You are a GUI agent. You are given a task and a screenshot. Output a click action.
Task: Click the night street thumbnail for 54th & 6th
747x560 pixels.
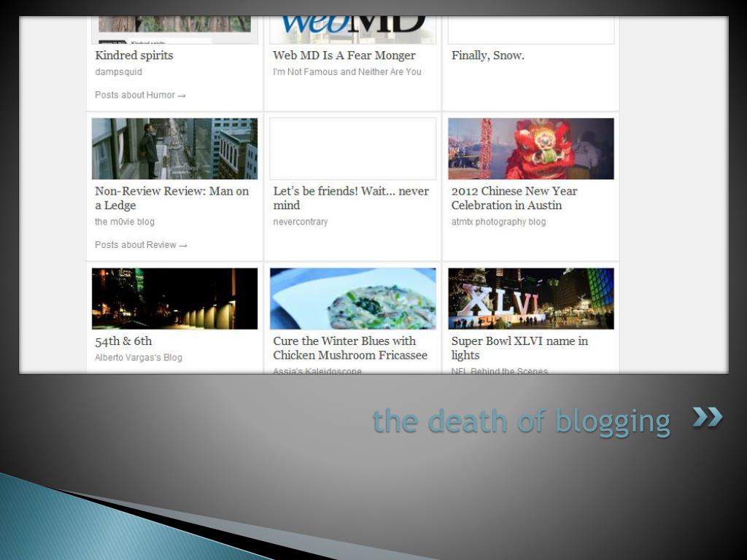(x=174, y=298)
